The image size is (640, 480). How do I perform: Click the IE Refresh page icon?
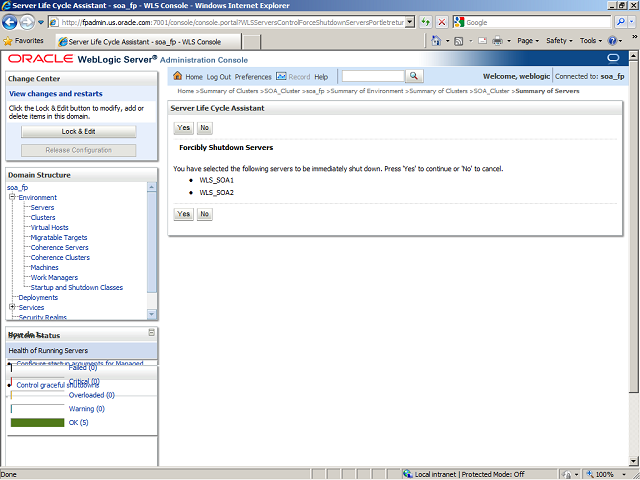tap(427, 21)
